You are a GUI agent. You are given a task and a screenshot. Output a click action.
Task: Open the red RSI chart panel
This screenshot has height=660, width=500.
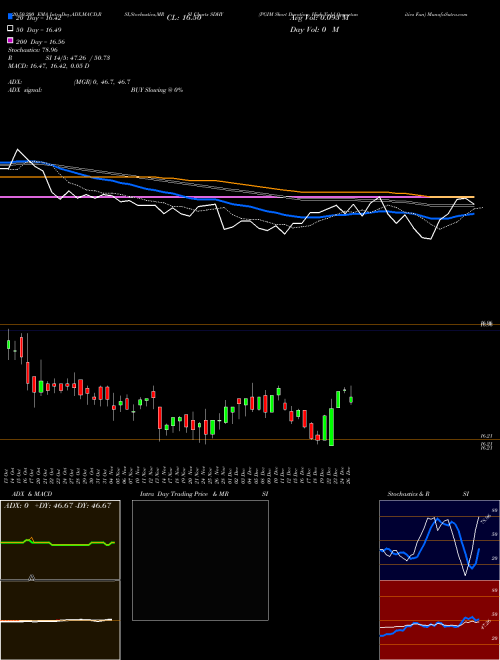[x=439, y=620]
